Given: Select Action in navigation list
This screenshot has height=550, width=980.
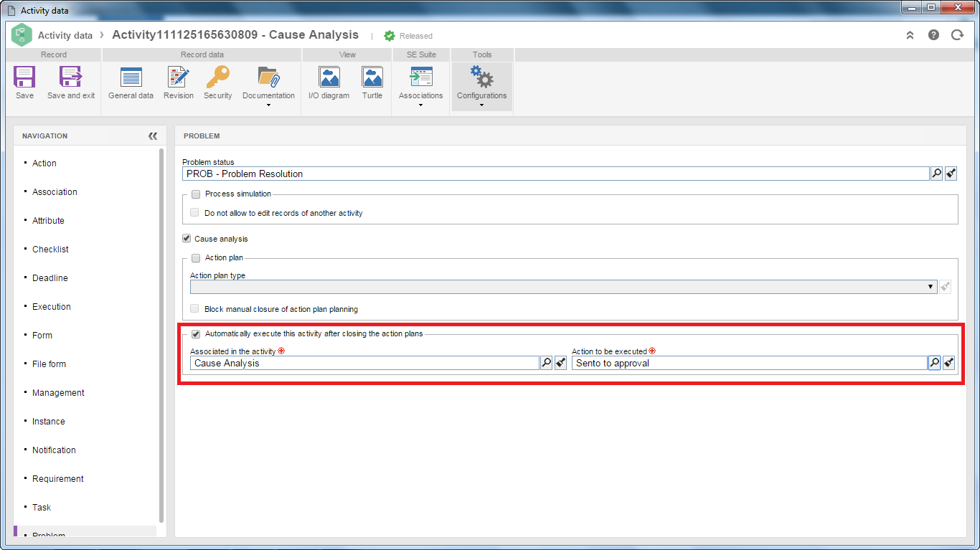Looking at the screenshot, I should pos(44,163).
